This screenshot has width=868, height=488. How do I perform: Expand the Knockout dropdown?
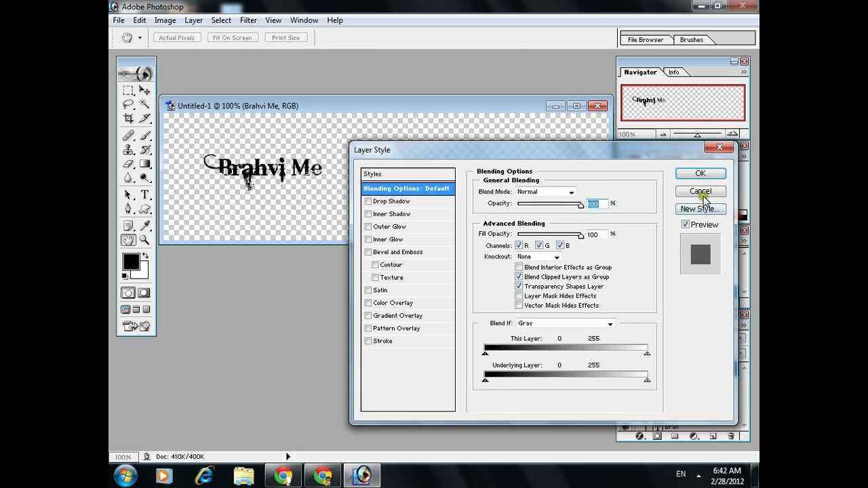click(538, 257)
